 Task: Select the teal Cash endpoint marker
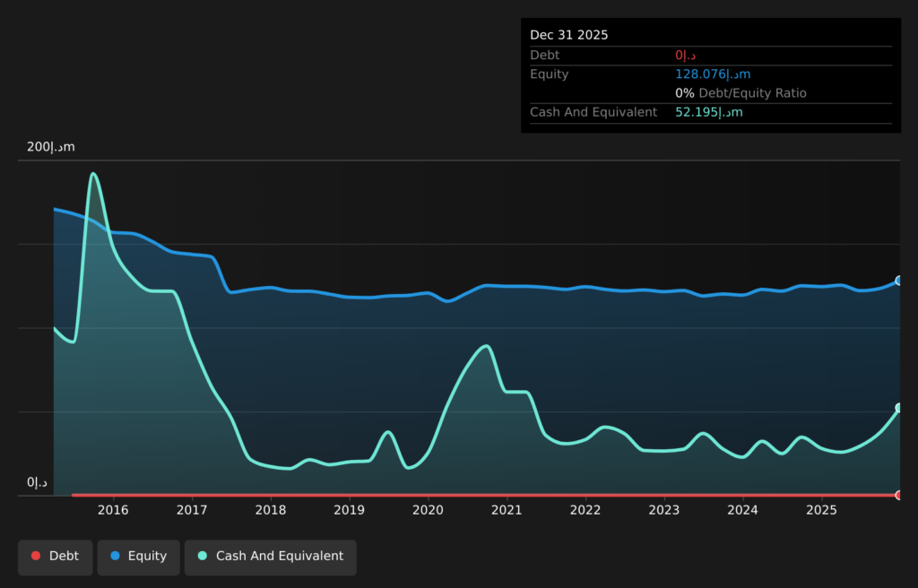[x=898, y=408]
